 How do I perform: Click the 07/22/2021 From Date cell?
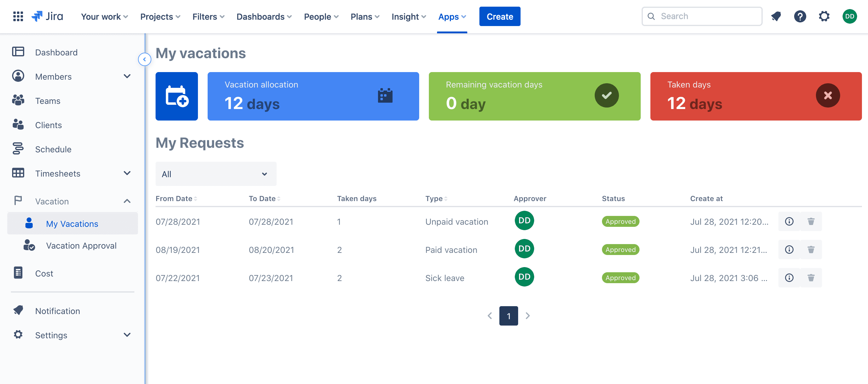click(x=178, y=278)
